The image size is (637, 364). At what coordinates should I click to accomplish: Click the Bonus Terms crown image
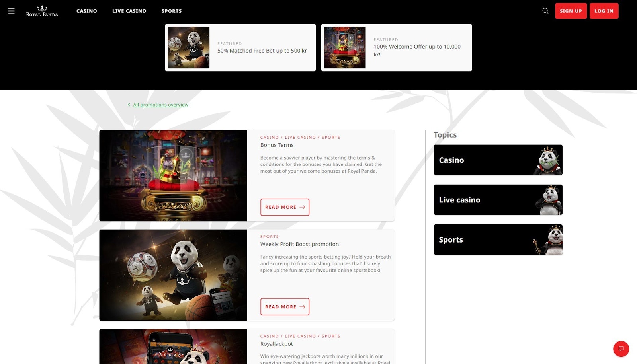(x=173, y=176)
